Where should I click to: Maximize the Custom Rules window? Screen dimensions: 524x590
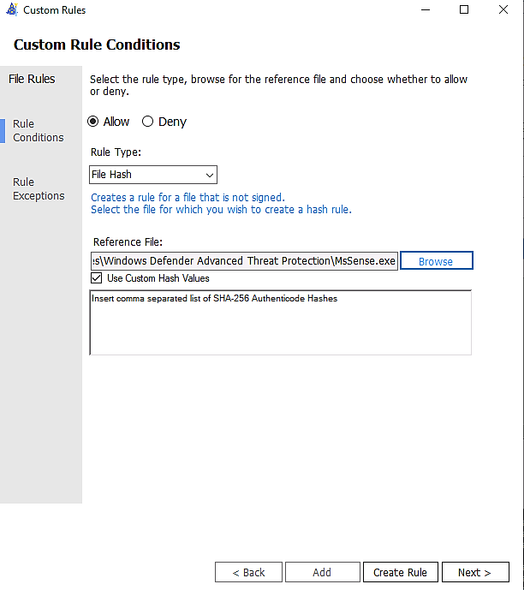464,10
